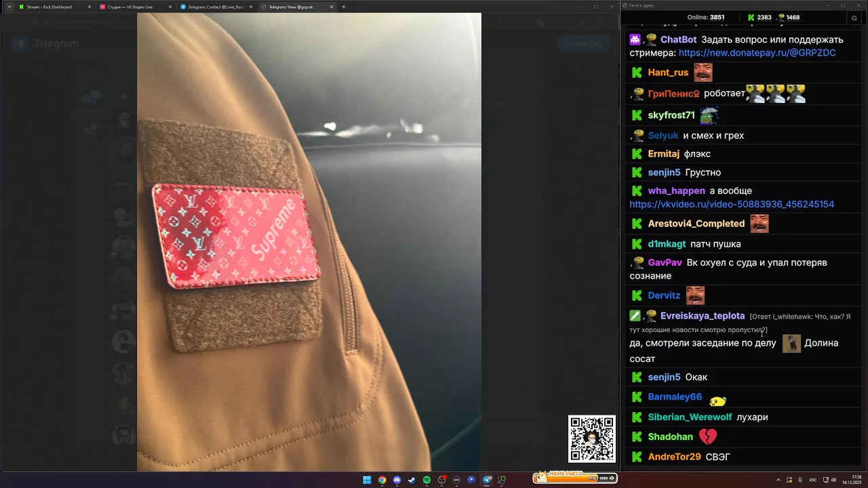Switch to the VK Видео Live studio tab
This screenshot has width=868, height=488.
pos(134,7)
